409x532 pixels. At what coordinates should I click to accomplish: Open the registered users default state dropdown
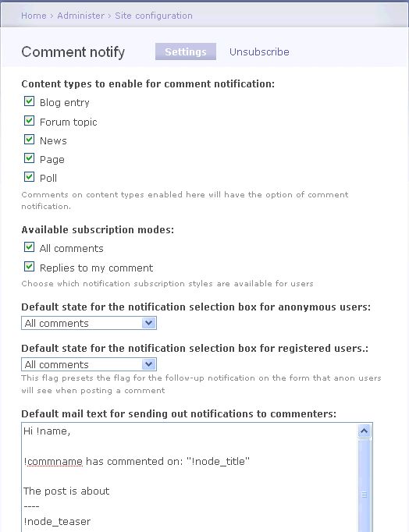tap(89, 364)
